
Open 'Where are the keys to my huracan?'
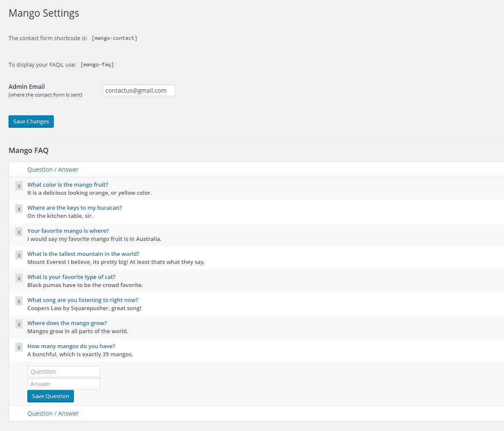(75, 208)
